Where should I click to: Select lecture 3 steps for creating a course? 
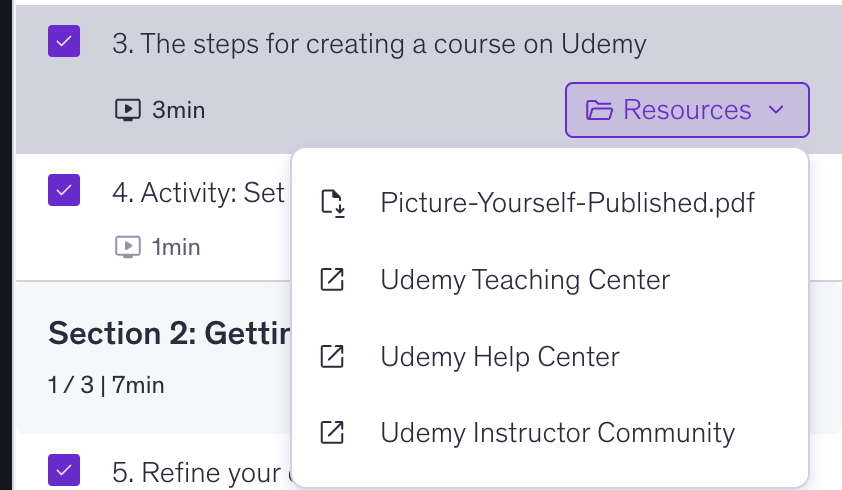pyautogui.click(x=379, y=44)
